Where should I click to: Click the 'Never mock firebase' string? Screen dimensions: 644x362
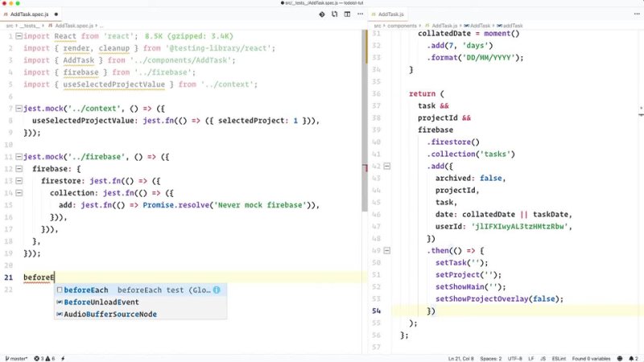click(x=260, y=205)
